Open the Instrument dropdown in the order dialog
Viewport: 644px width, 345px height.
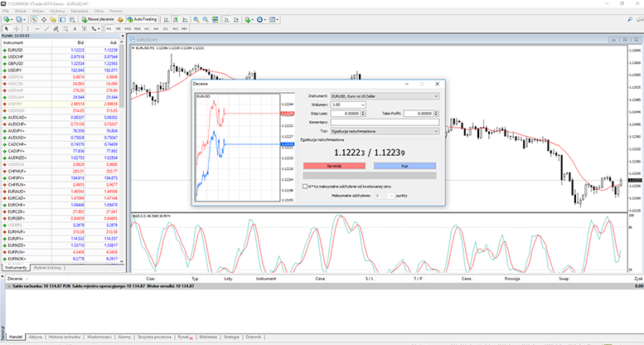coord(383,96)
